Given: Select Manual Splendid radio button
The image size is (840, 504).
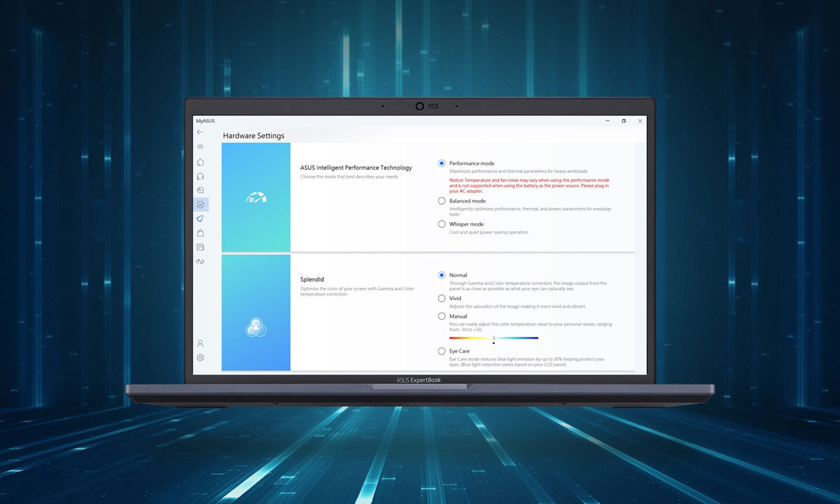Looking at the screenshot, I should [442, 317].
